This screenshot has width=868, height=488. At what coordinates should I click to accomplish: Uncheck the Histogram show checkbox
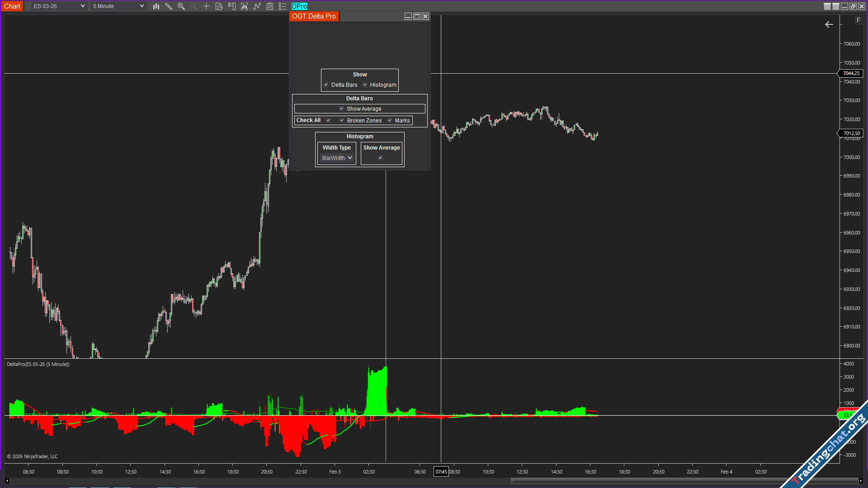[x=365, y=85]
